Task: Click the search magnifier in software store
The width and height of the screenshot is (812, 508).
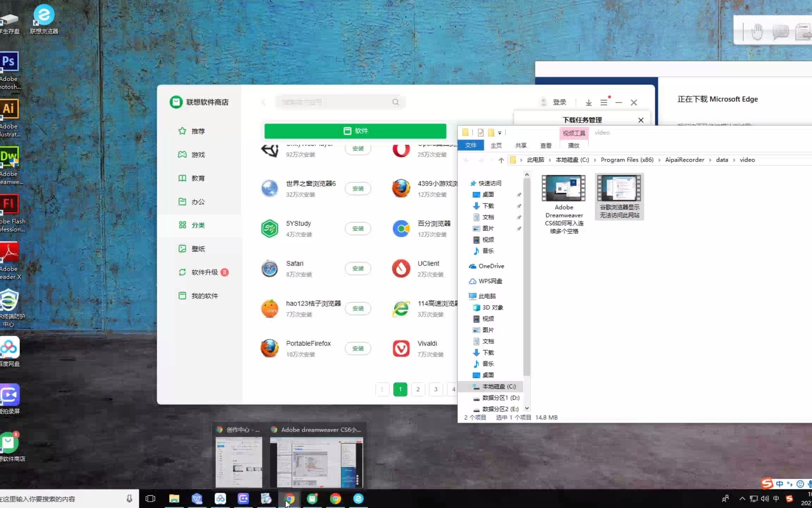Action: click(x=395, y=102)
